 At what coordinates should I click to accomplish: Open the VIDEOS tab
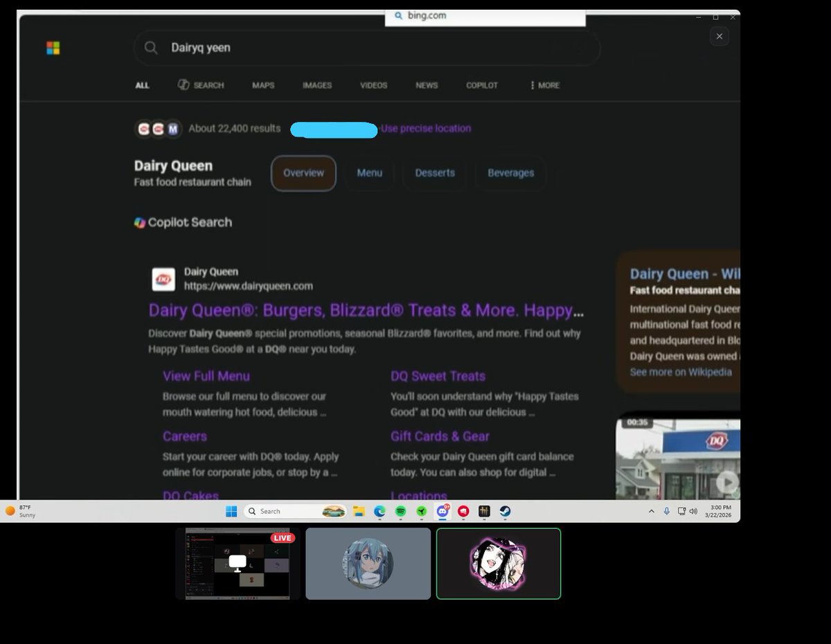(373, 85)
